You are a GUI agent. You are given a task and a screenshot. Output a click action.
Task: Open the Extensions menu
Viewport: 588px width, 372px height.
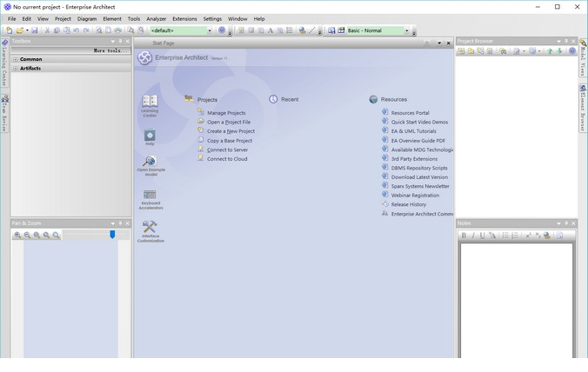[184, 19]
